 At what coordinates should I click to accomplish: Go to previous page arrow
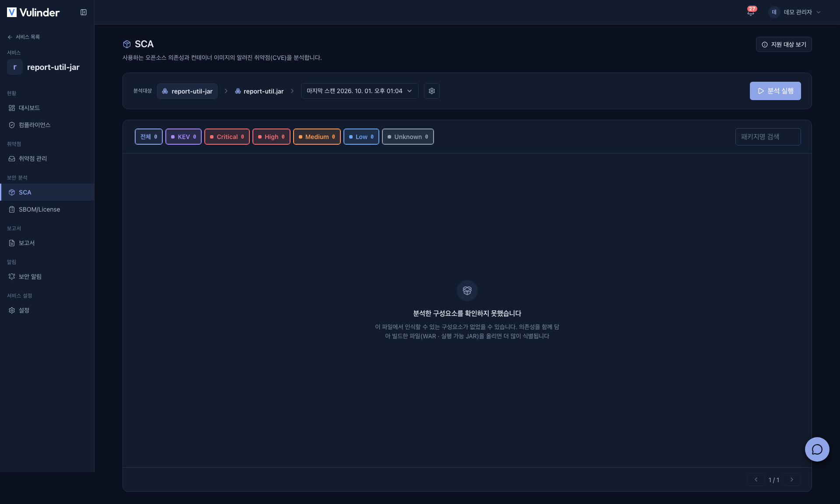756,480
